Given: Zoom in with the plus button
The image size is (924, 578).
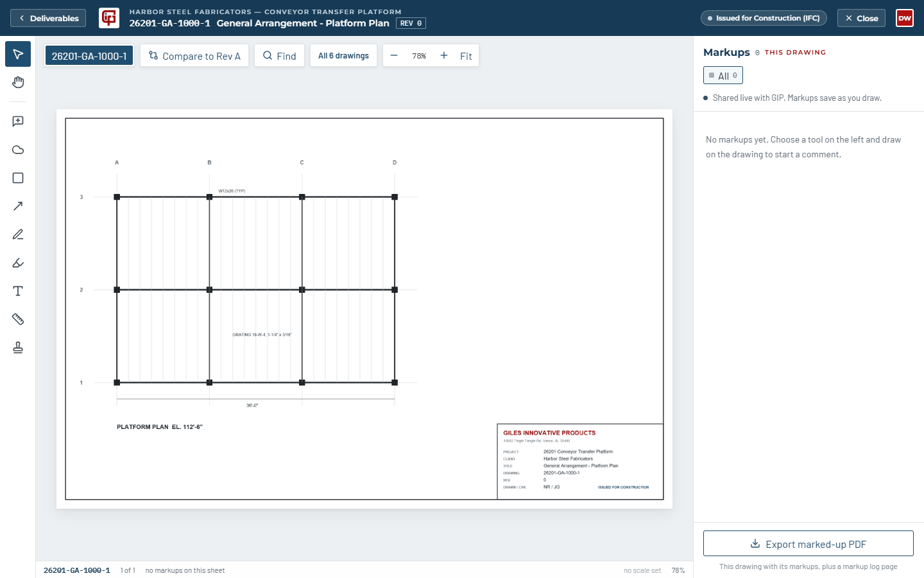Looking at the screenshot, I should point(444,56).
